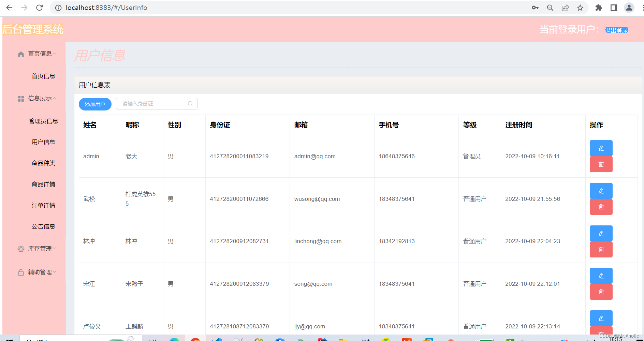
Task: Click the 添加用户 button
Action: (x=95, y=104)
